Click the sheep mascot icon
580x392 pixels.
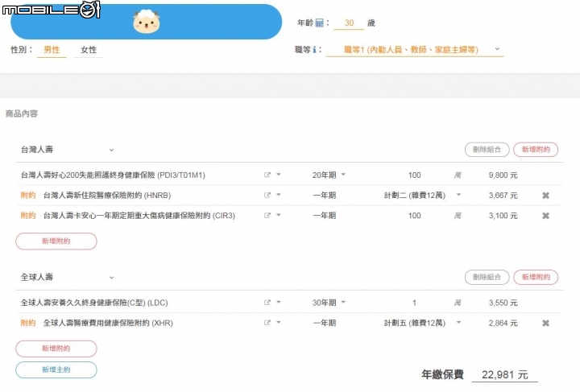pyautogui.click(x=147, y=22)
